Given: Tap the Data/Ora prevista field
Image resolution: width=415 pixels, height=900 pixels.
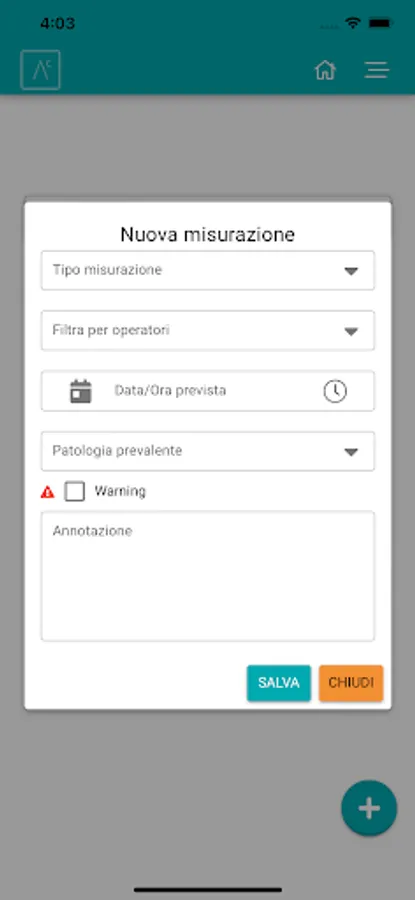Looking at the screenshot, I should (x=208, y=391).
